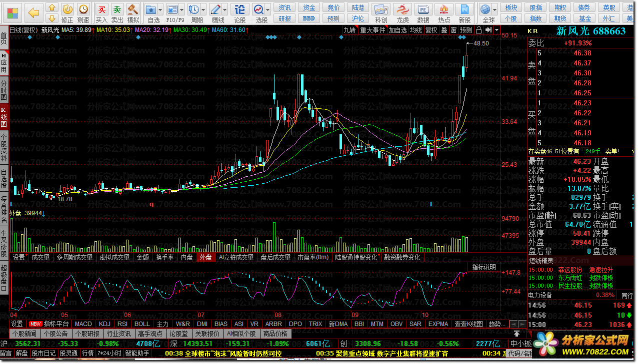Open the 个股新闻 stock news tab
Screen dimensions: 638x364
pos(25,334)
